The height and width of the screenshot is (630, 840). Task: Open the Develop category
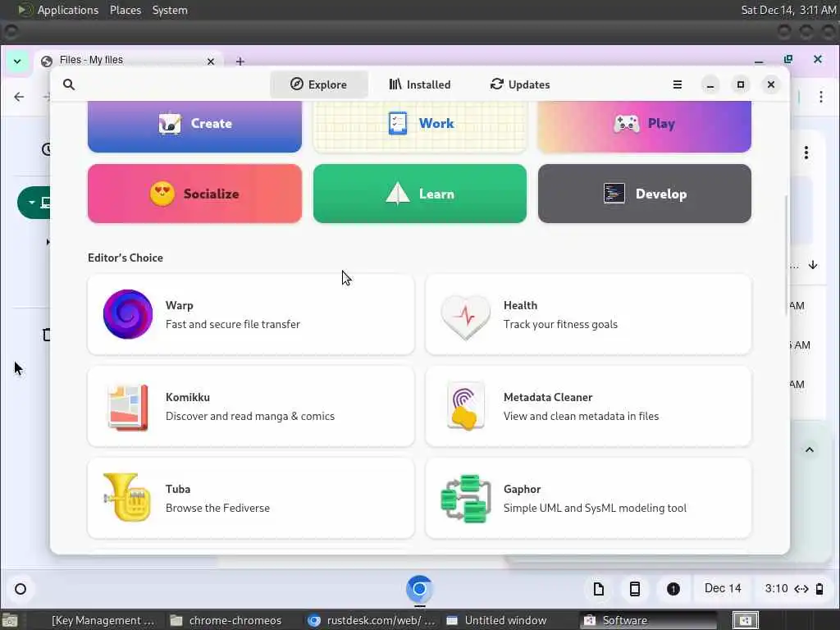pyautogui.click(x=645, y=194)
